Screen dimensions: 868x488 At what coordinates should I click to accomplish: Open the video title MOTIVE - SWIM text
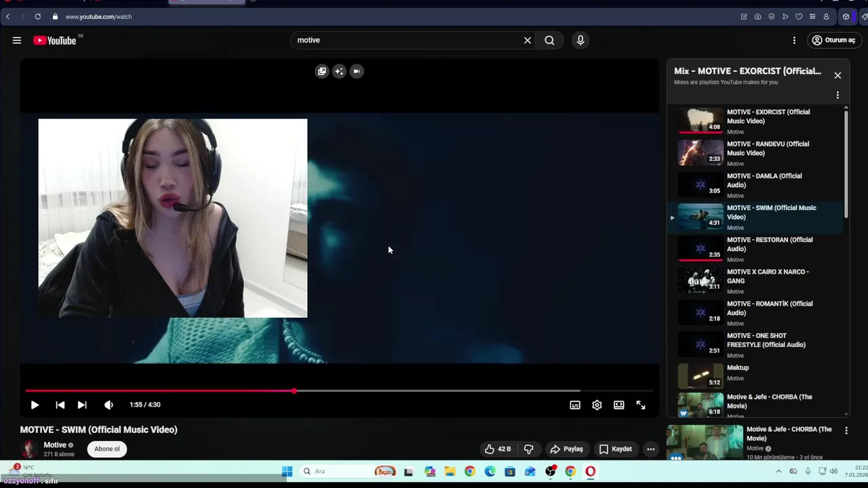[98, 430]
